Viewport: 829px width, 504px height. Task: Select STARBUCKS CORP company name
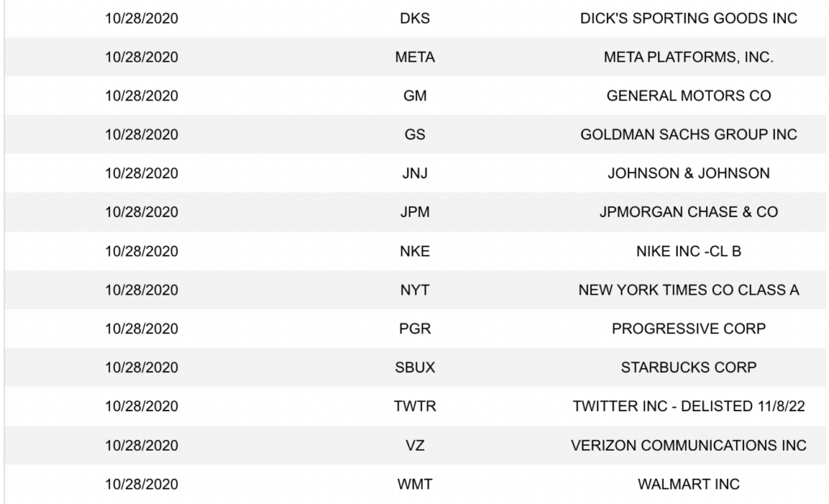688,368
